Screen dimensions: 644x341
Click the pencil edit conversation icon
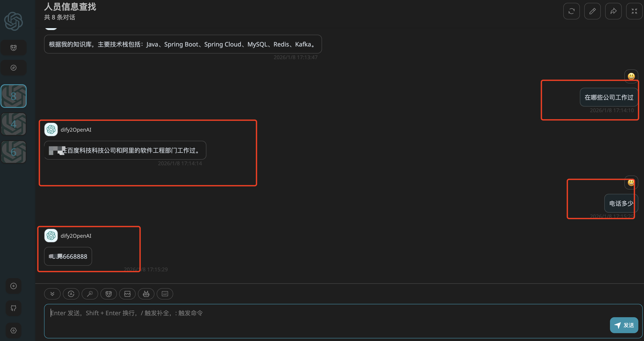tap(592, 11)
